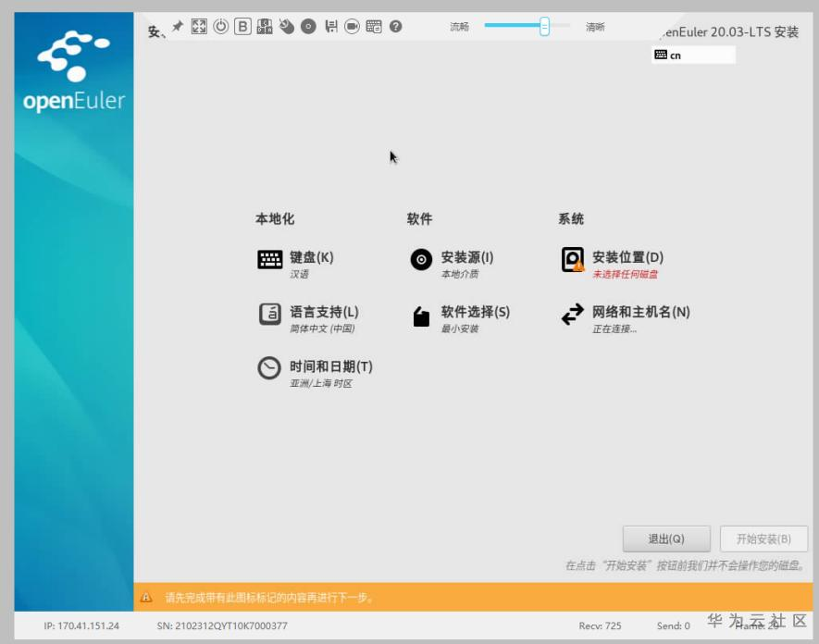Open 安装源(I) installation source
This screenshot has height=644, width=819.
click(x=452, y=265)
